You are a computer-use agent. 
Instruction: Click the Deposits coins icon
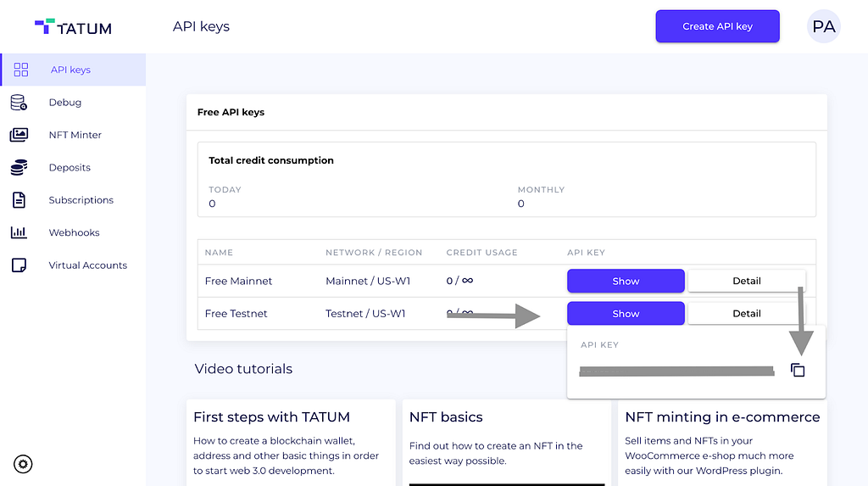pyautogui.click(x=19, y=167)
